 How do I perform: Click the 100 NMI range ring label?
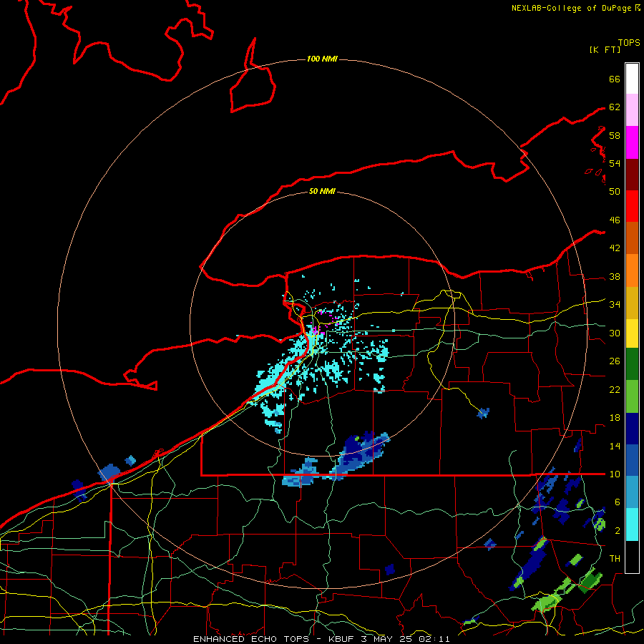(x=322, y=59)
